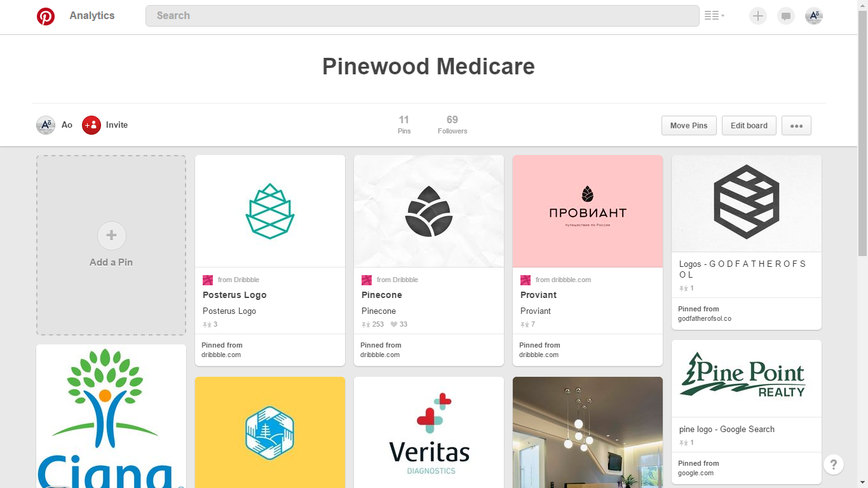
Task: Click the heart likes icon on Pinecone pin
Action: pos(394,324)
